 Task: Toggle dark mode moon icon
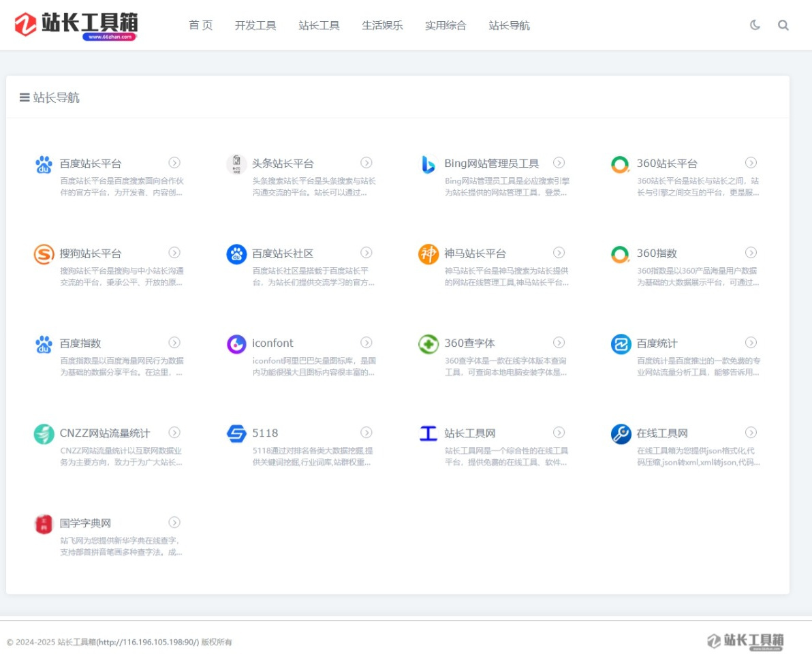point(755,25)
